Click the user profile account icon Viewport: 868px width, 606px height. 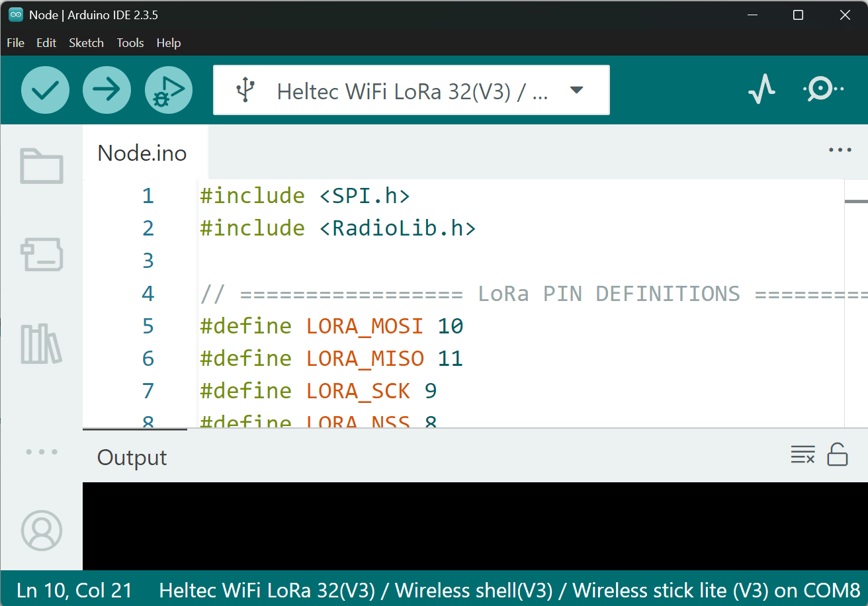click(42, 530)
